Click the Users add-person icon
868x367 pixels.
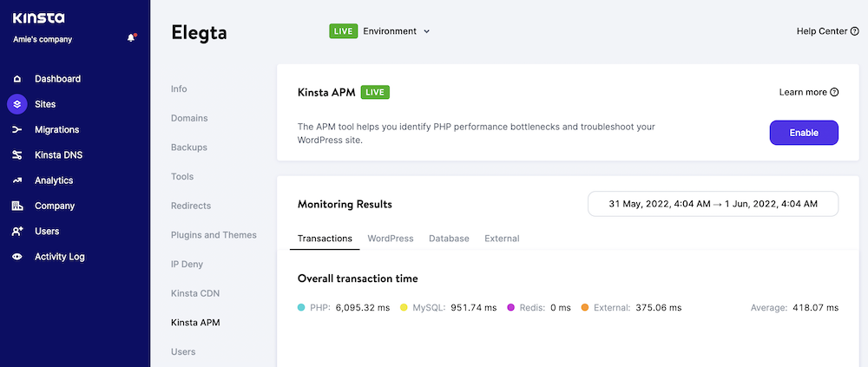click(17, 232)
